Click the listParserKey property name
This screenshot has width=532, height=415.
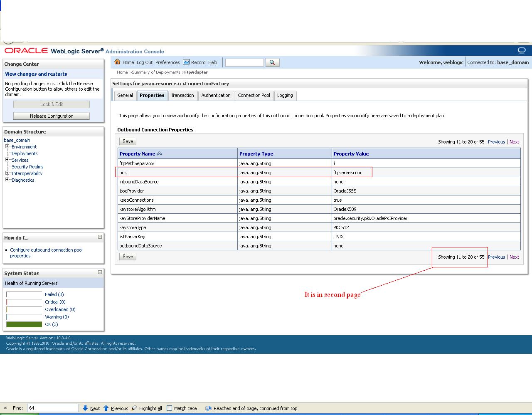coord(132,237)
